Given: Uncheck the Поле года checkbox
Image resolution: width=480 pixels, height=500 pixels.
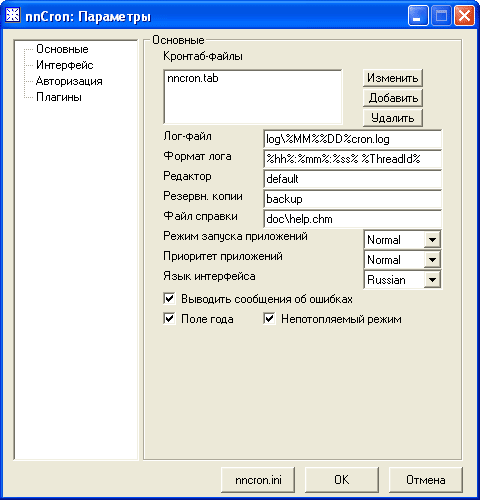Looking at the screenshot, I should point(169,318).
